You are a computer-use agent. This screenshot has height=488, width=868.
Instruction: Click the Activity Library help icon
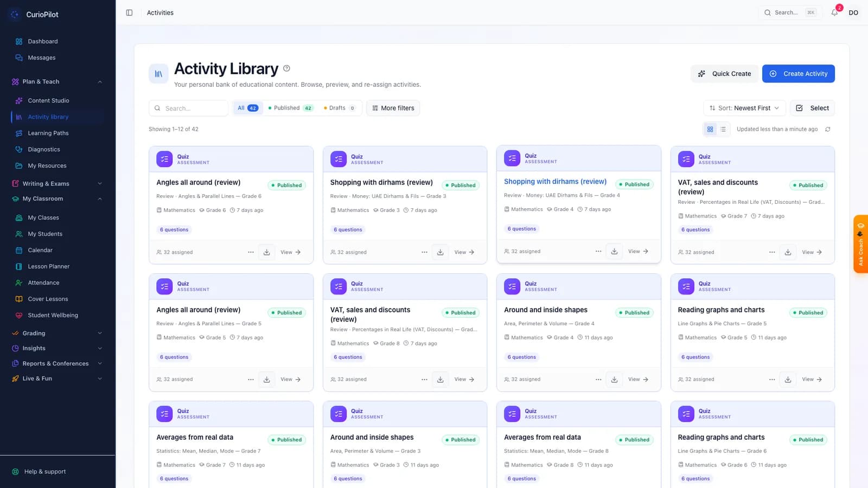(x=286, y=68)
